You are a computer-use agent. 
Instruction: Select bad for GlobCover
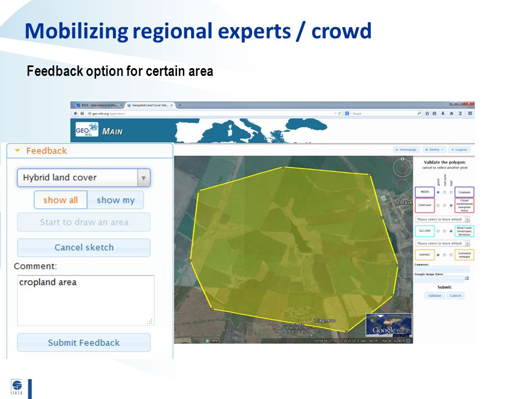pos(451,206)
